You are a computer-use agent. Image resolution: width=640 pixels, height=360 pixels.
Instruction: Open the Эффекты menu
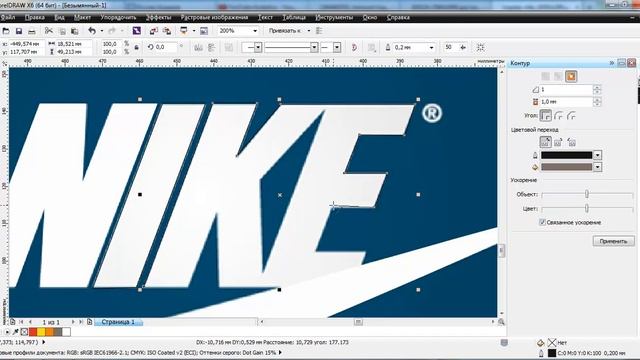tap(159, 18)
